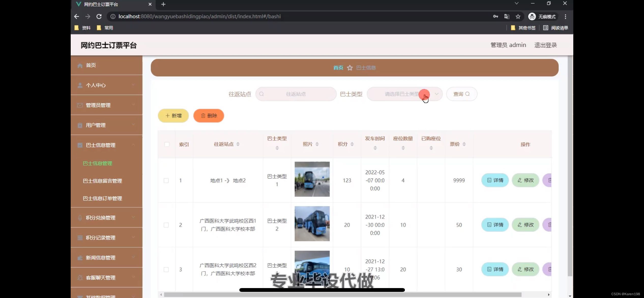Click 管理员 admin label
The image size is (644, 298).
coord(508,45)
